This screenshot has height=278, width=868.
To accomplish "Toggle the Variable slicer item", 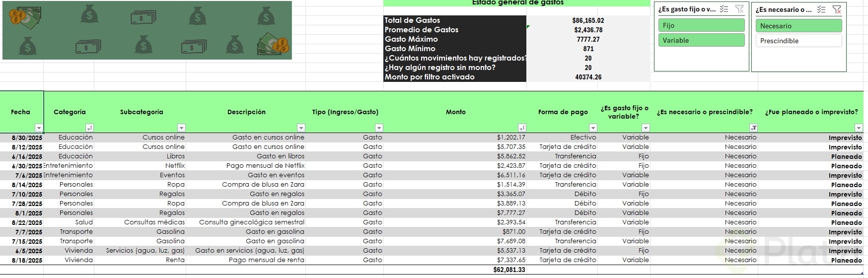I will tap(701, 40).
